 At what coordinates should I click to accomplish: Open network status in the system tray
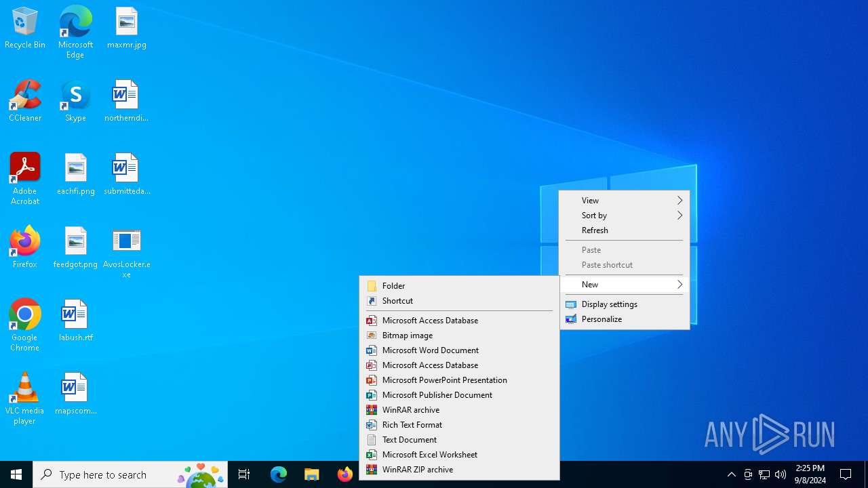pos(764,474)
